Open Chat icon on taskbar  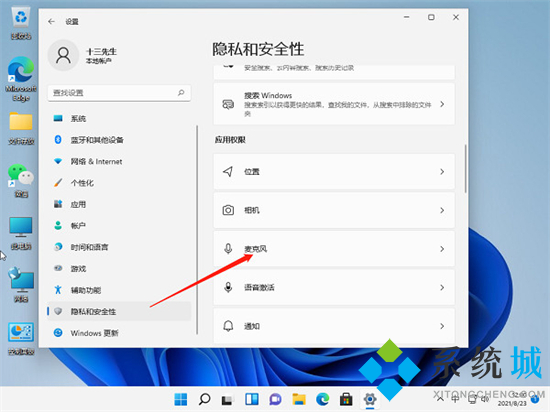275,399
